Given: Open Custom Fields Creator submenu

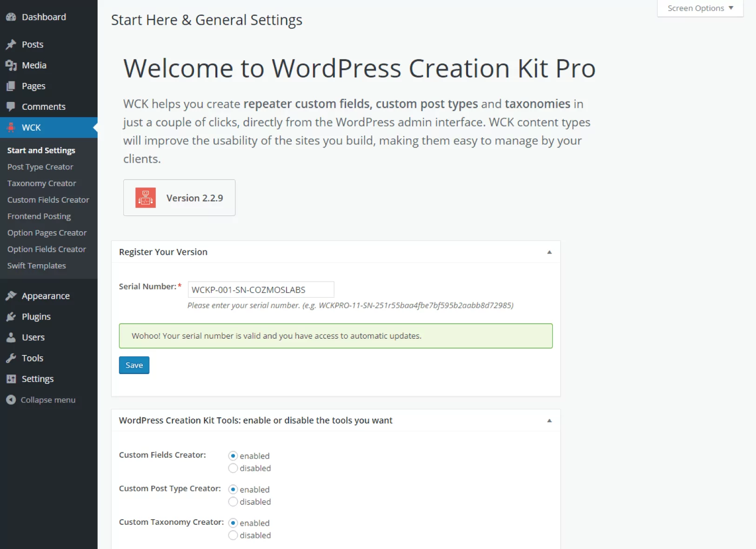Looking at the screenshot, I should click(x=48, y=200).
